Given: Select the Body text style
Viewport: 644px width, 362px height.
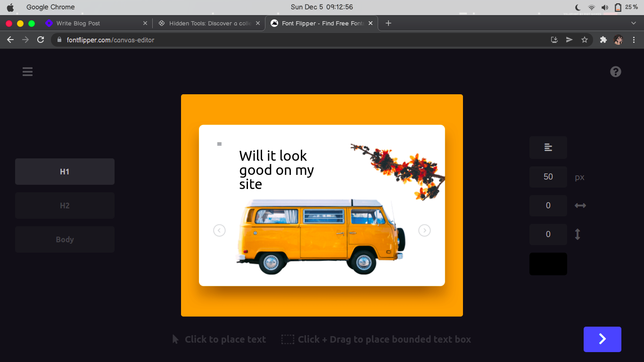Looking at the screenshot, I should 65,239.
